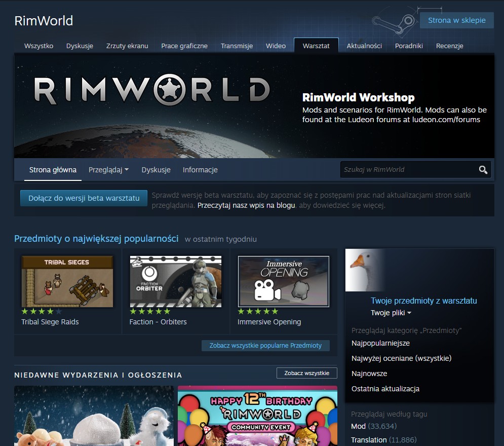
Task: Focus the Szukaj w RimWorld search field
Action: pos(408,170)
